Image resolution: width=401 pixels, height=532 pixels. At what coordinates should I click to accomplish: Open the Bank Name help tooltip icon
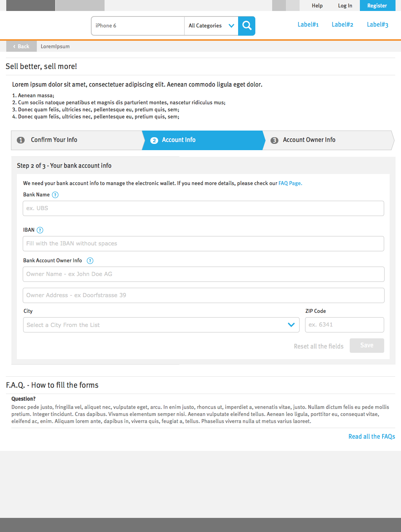click(x=55, y=195)
